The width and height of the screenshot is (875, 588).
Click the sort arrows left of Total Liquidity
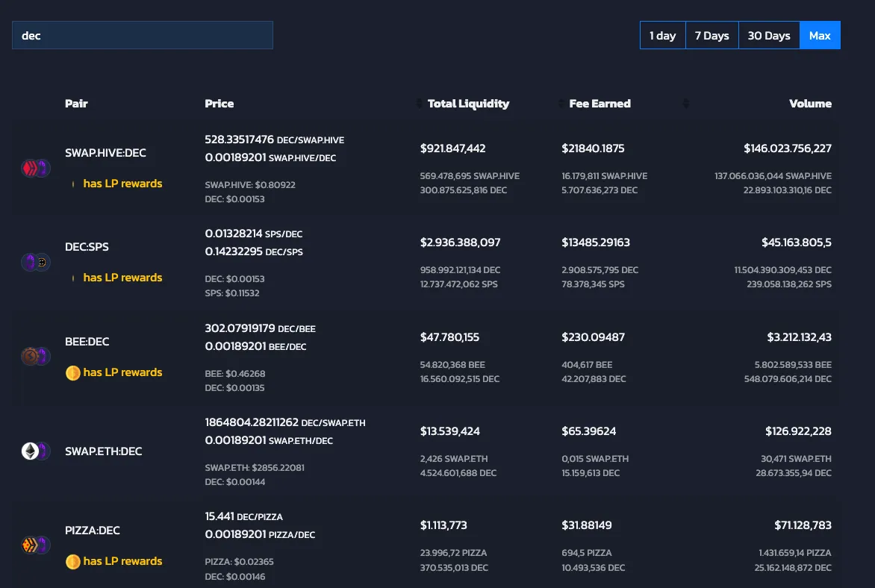pos(419,103)
